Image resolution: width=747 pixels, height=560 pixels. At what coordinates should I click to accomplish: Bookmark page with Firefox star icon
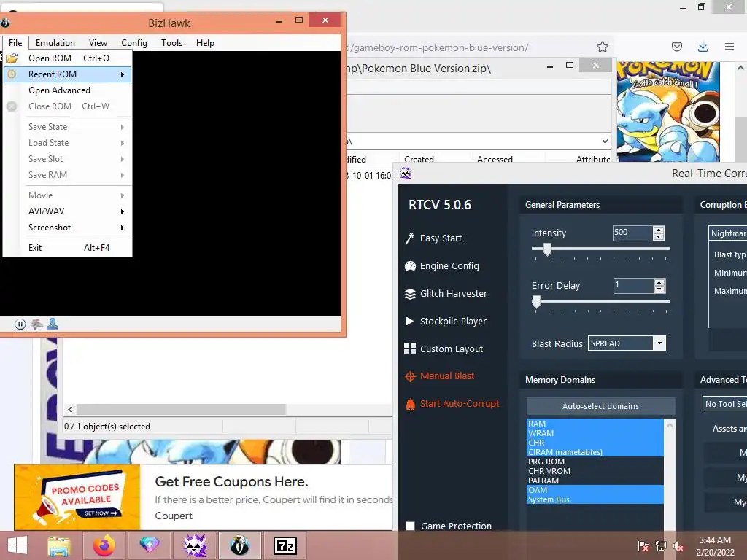(x=602, y=47)
